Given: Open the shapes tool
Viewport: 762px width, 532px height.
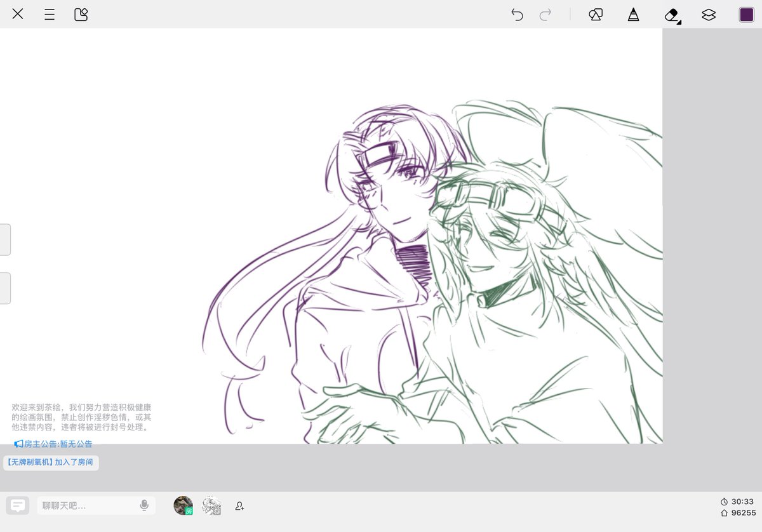Looking at the screenshot, I should pyautogui.click(x=596, y=15).
